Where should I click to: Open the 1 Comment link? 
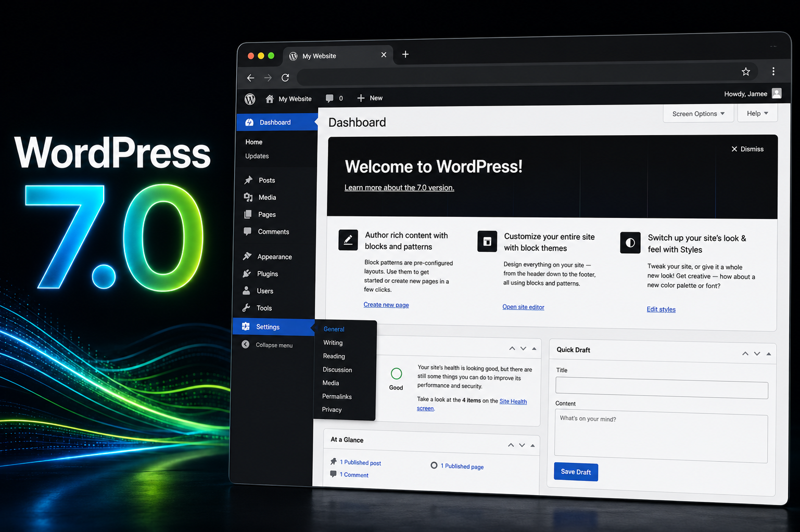click(354, 475)
